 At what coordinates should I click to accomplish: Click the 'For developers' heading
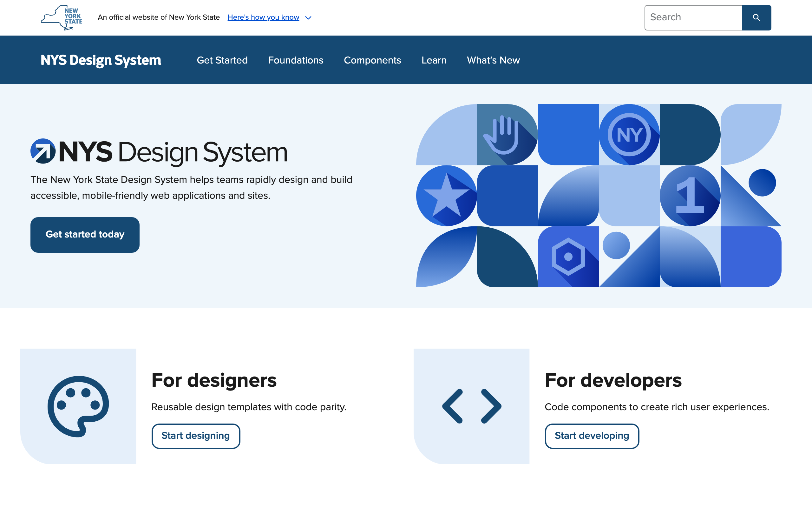coord(613,380)
